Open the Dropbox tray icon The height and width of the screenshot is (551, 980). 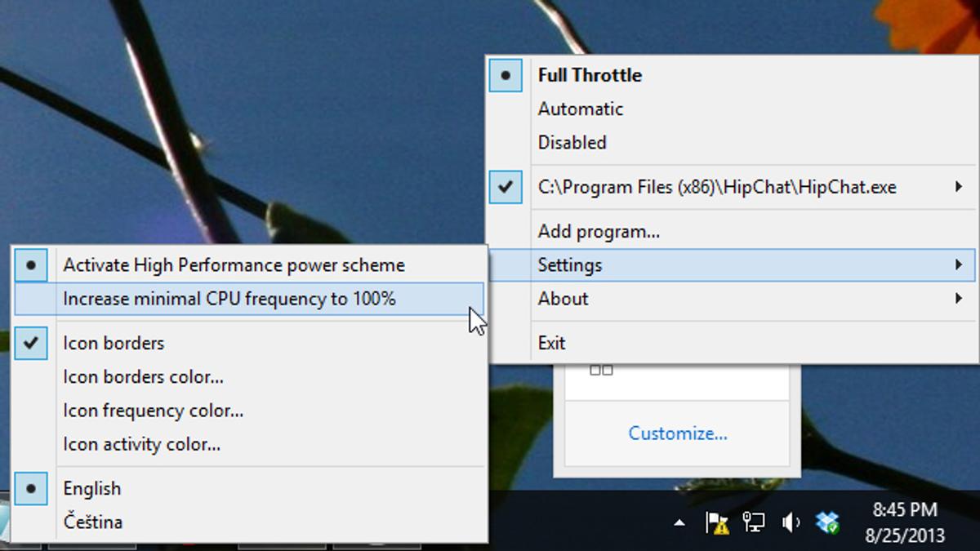828,522
